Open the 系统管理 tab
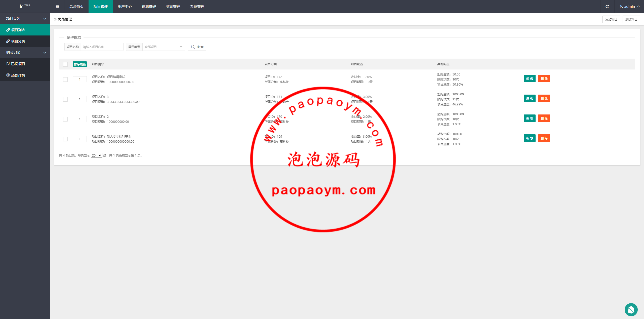This screenshot has width=644, height=319. [197, 7]
